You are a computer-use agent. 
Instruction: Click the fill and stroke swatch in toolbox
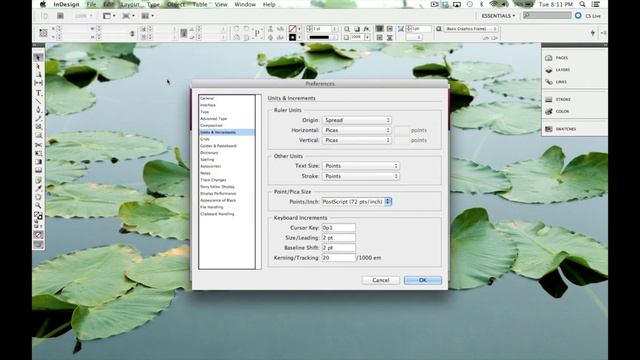pyautogui.click(x=38, y=215)
